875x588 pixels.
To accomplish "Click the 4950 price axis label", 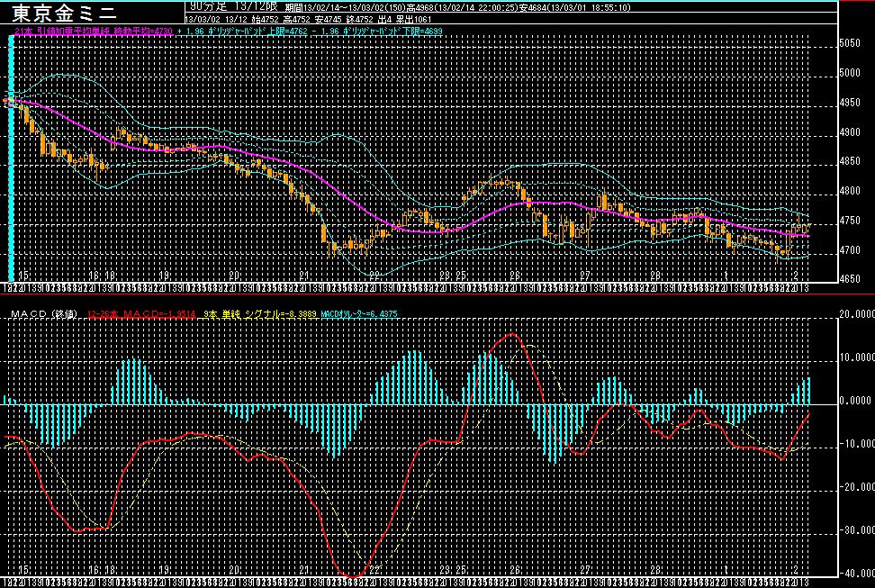I will pyautogui.click(x=850, y=104).
